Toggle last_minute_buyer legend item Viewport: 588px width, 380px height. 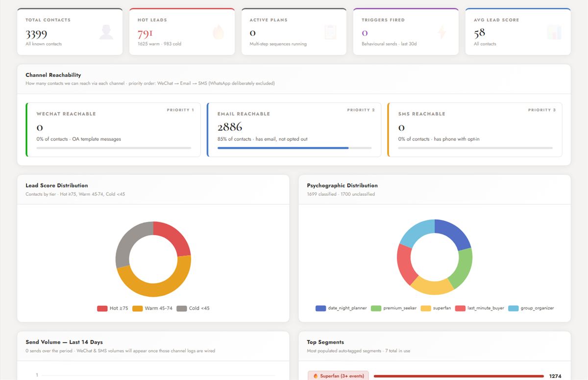click(x=480, y=309)
